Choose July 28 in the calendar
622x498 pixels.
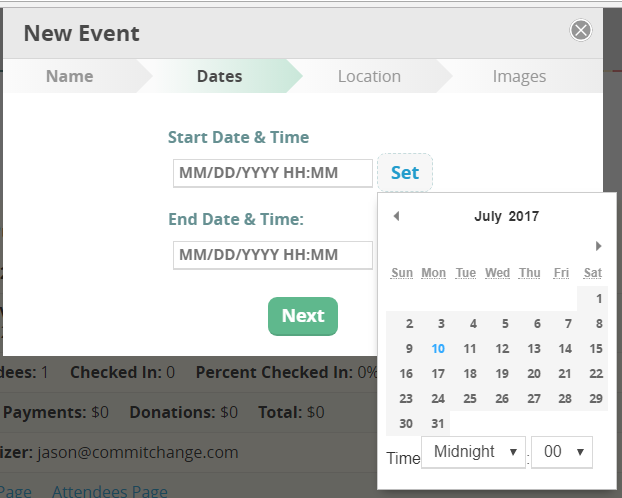click(x=565, y=399)
